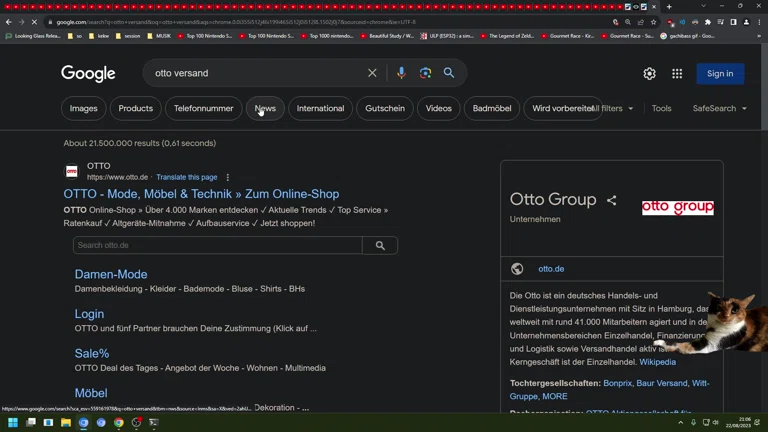This screenshot has width=768, height=432.
Task: Switch to the Videos filter tab
Action: tap(438, 108)
